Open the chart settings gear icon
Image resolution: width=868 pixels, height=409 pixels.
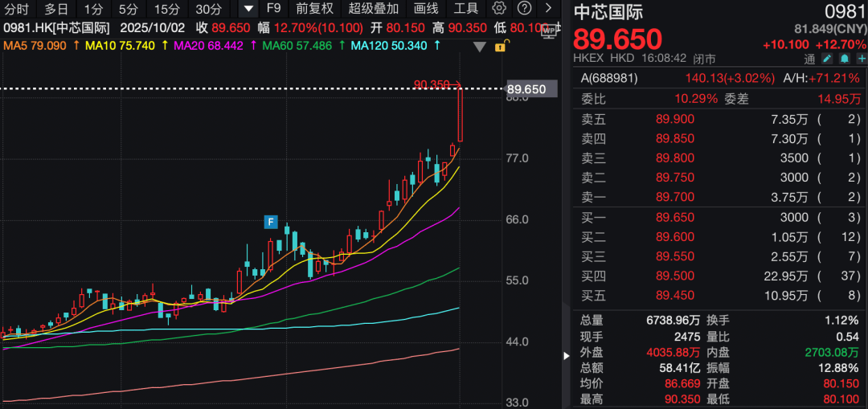(499, 9)
